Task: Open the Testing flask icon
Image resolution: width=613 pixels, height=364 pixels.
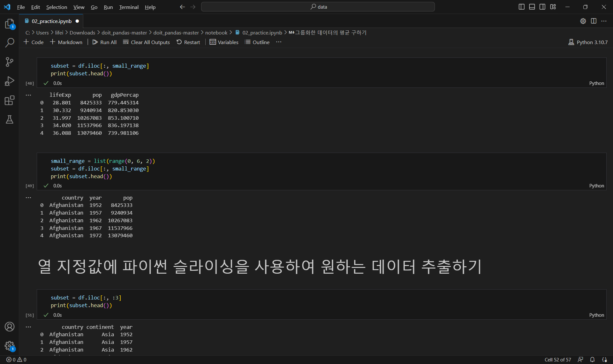Action: tap(10, 119)
